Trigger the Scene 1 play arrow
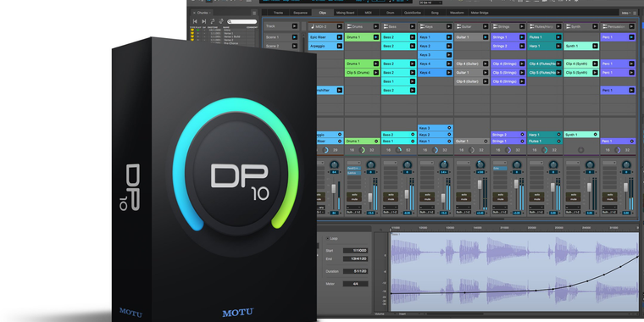The width and height of the screenshot is (644, 322). tap(295, 37)
